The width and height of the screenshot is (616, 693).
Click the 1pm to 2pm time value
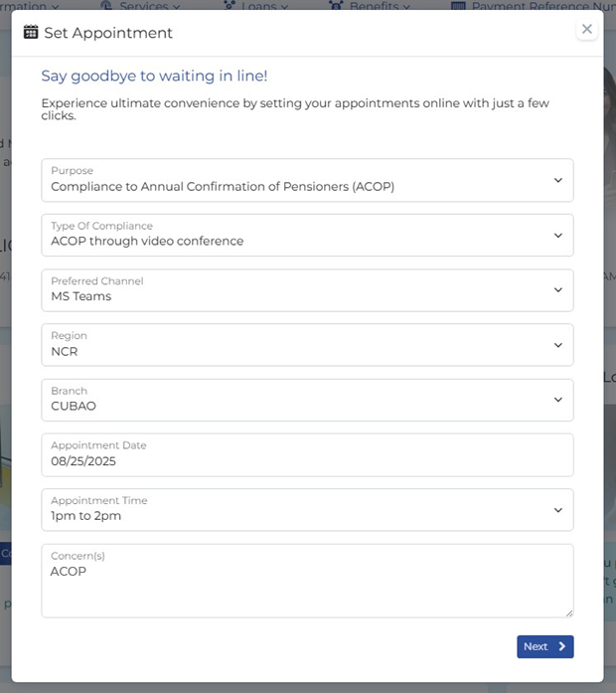click(86, 516)
